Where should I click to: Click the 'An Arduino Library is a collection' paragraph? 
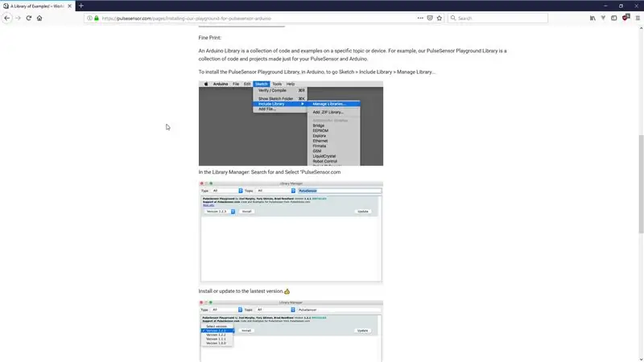click(x=353, y=55)
